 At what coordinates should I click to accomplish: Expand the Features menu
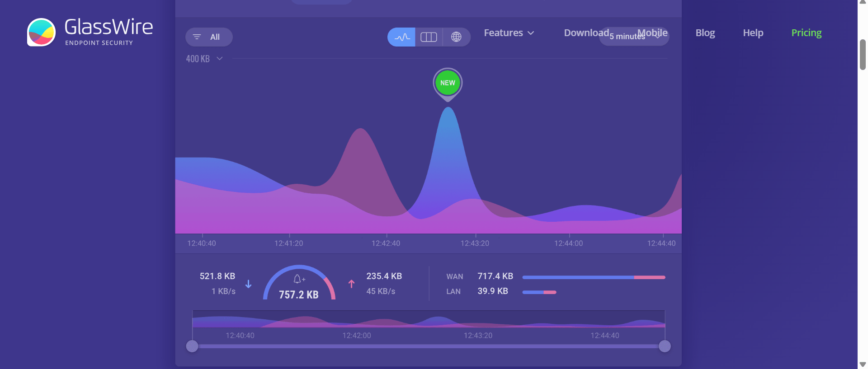pos(509,33)
